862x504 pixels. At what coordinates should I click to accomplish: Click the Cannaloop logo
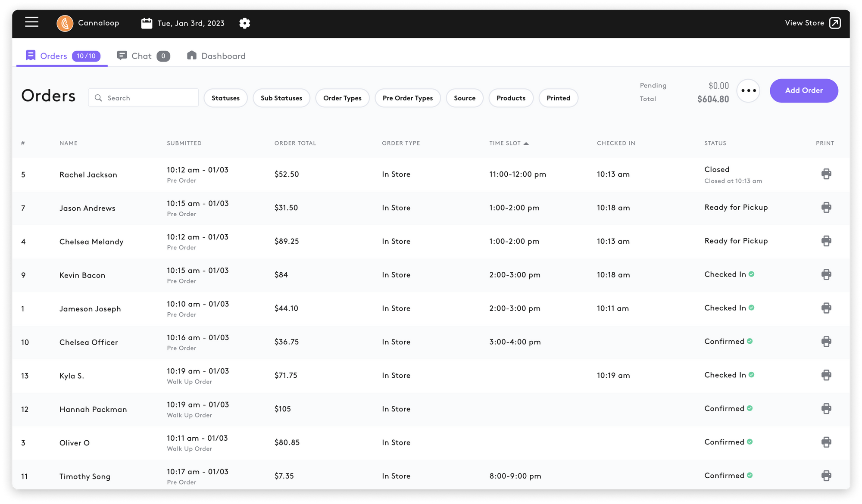(x=65, y=23)
